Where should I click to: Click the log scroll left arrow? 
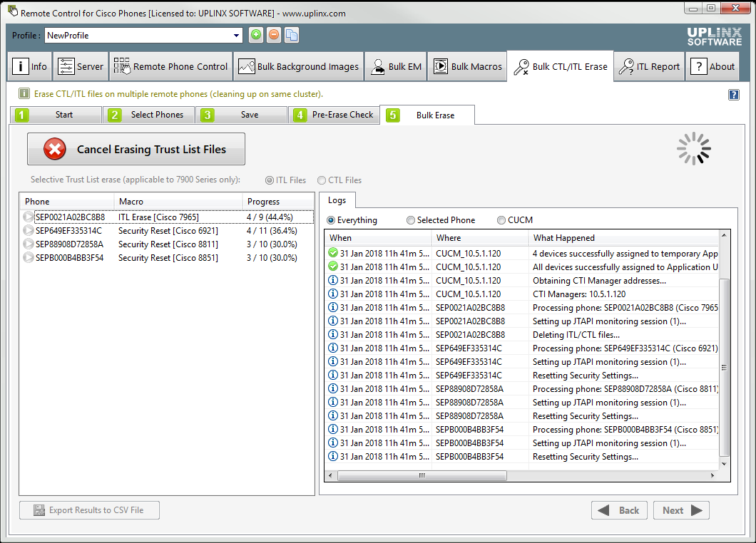click(x=330, y=475)
